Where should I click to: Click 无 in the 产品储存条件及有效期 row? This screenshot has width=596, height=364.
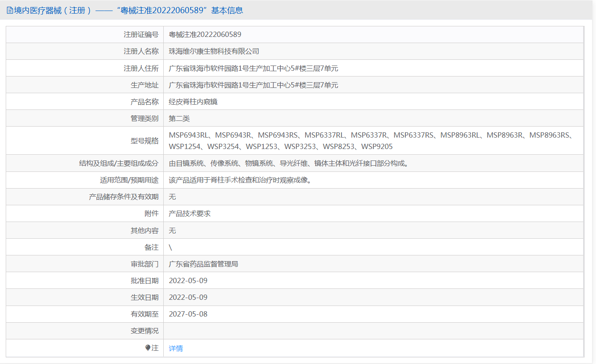coord(173,197)
